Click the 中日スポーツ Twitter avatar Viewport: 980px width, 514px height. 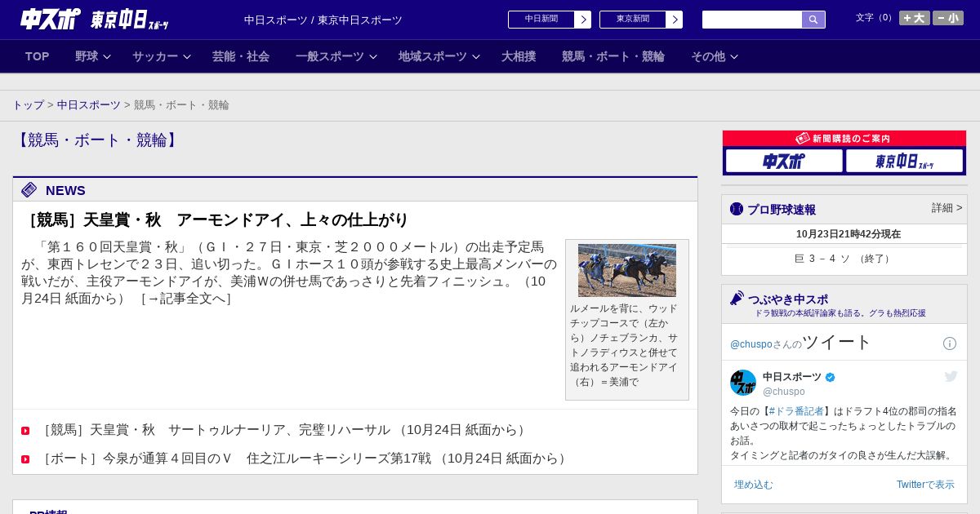pyautogui.click(x=743, y=383)
